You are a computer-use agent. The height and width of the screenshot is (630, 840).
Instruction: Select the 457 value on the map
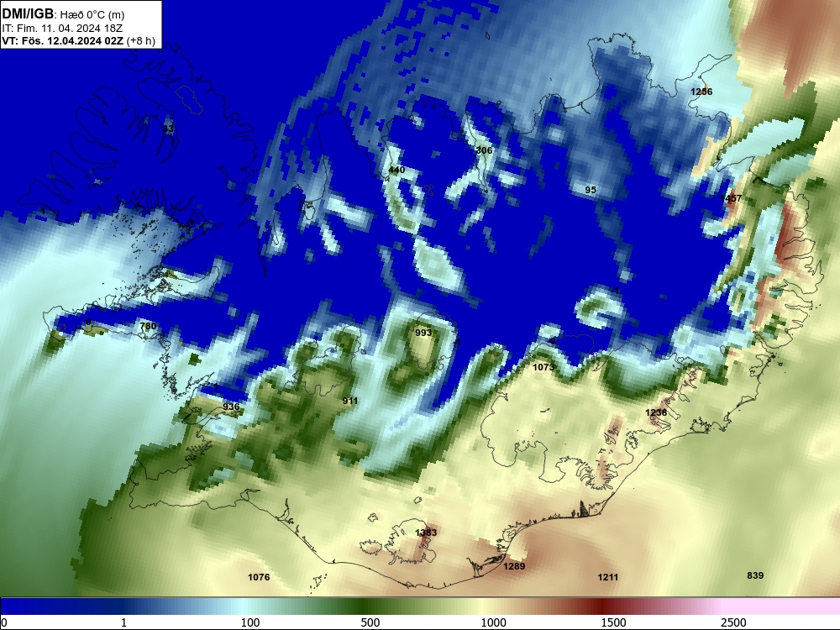click(732, 198)
